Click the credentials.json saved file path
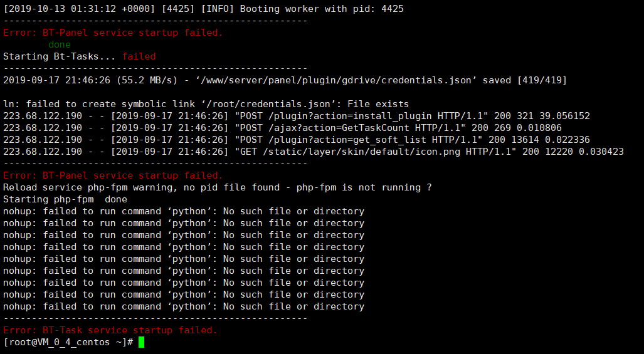The width and height of the screenshot is (644, 354). point(336,80)
